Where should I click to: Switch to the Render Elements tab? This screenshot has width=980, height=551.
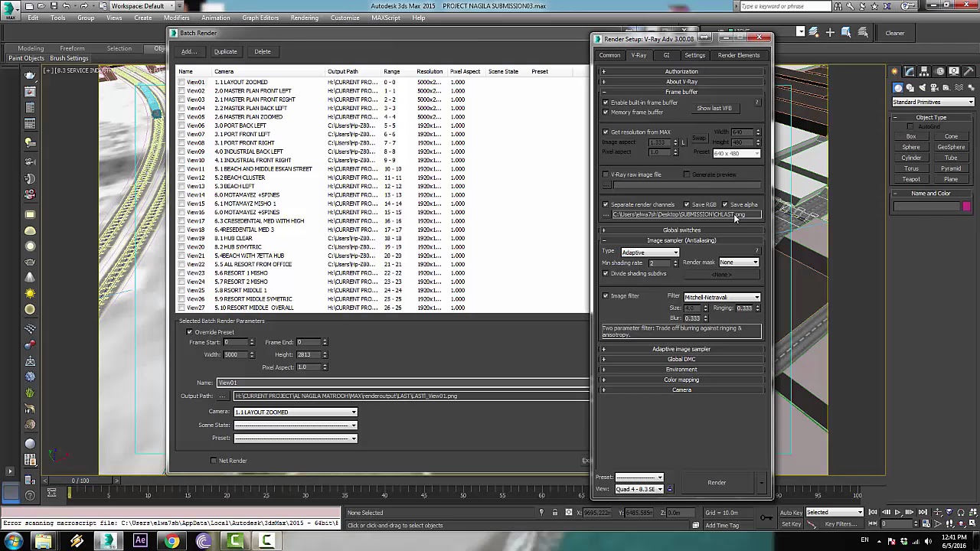point(738,55)
